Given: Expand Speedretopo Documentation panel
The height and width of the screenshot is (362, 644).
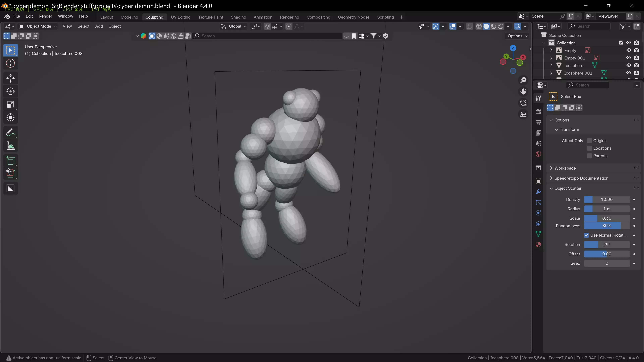Looking at the screenshot, I should (581, 178).
